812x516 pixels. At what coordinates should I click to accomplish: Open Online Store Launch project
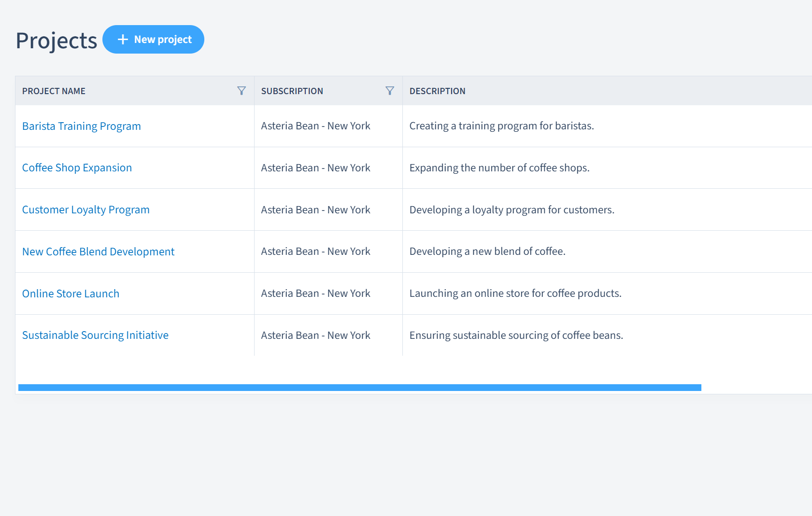pyautogui.click(x=71, y=293)
